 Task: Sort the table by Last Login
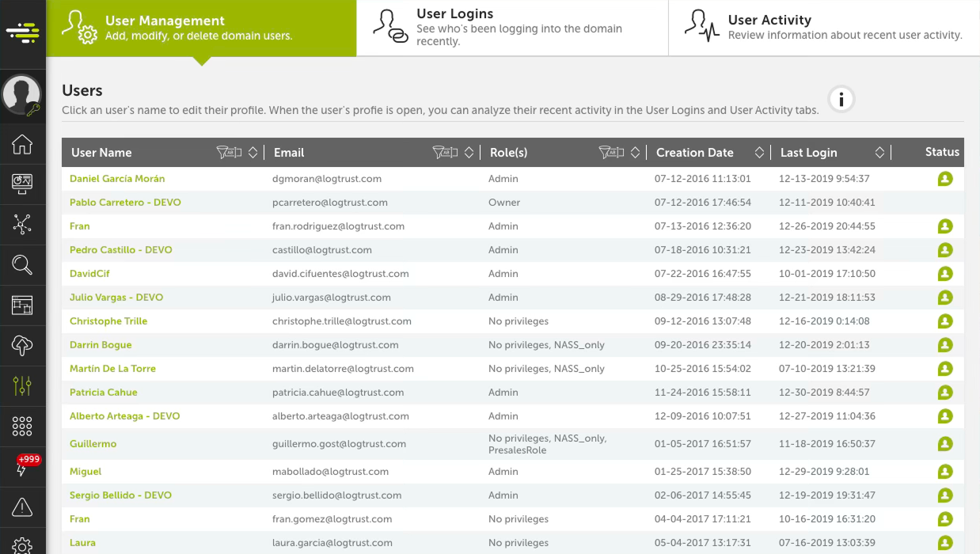point(879,152)
